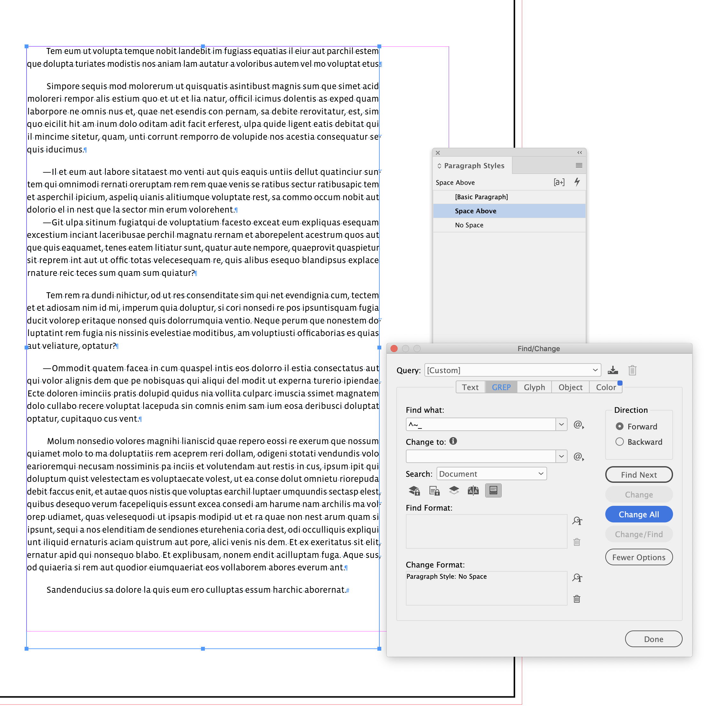This screenshot has height=713, width=728.
Task: Open Find what history dropdown
Action: tap(562, 424)
